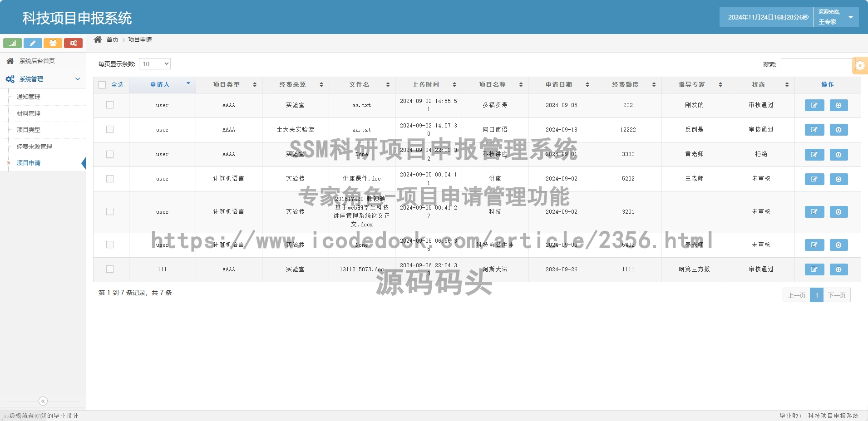Screen dimensions: 868x421
Task: Sort by 项目类型 column
Action: click(x=229, y=85)
